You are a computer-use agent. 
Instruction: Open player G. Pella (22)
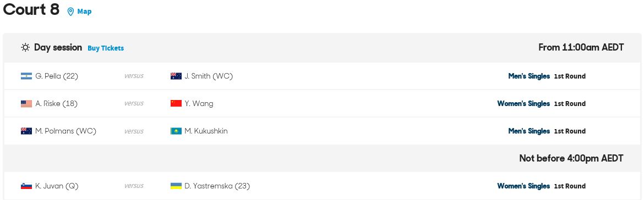tap(57, 76)
